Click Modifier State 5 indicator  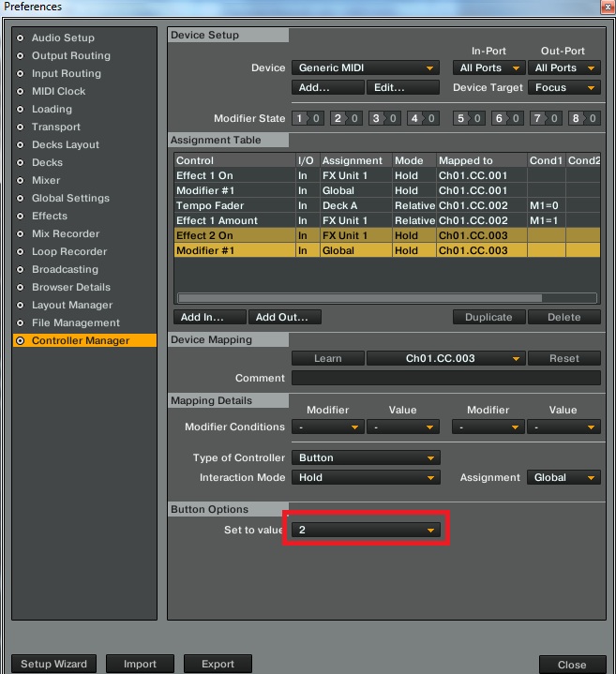(469, 118)
